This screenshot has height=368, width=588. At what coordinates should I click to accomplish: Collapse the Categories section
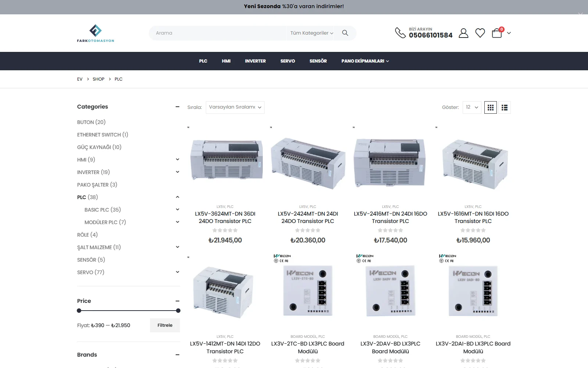[178, 107]
